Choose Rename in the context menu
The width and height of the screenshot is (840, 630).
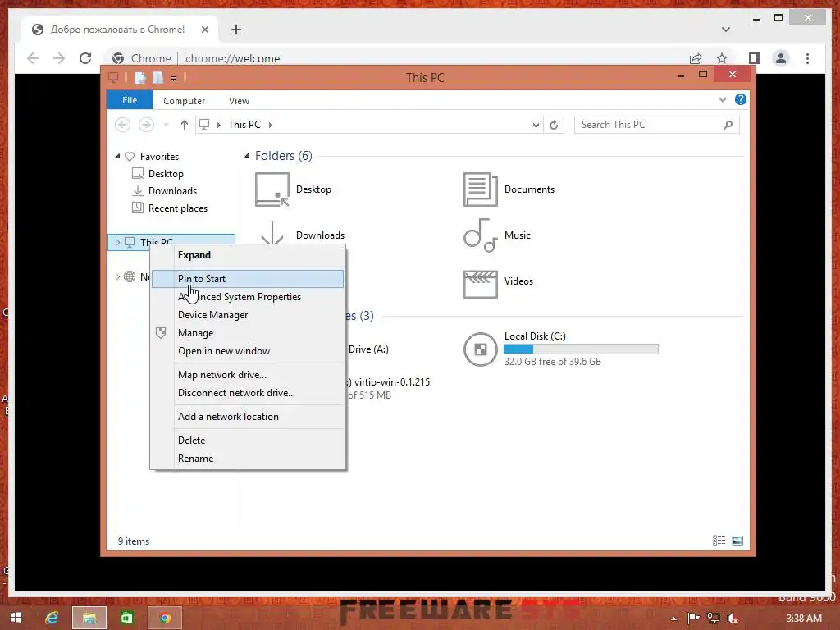click(x=248, y=458)
